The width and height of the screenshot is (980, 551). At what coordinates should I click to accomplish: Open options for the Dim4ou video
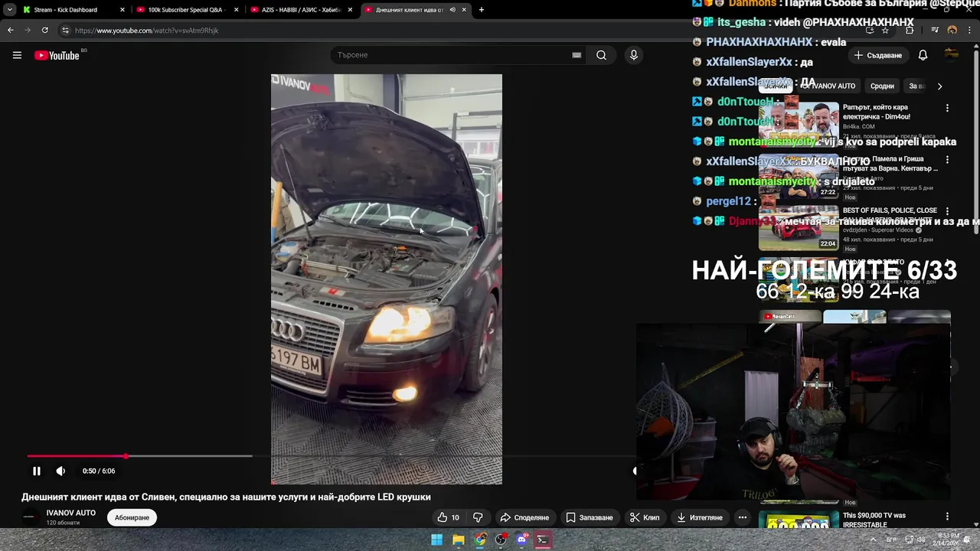click(947, 109)
